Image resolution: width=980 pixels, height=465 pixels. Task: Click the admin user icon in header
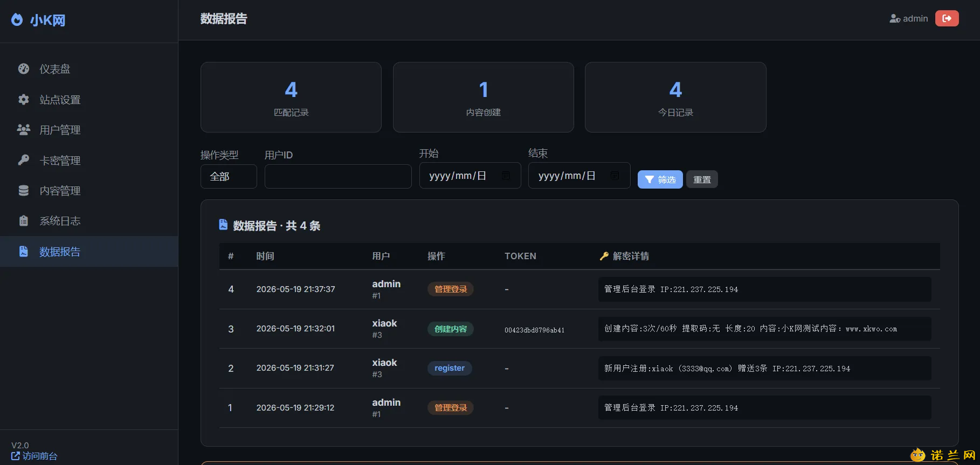coord(895,18)
